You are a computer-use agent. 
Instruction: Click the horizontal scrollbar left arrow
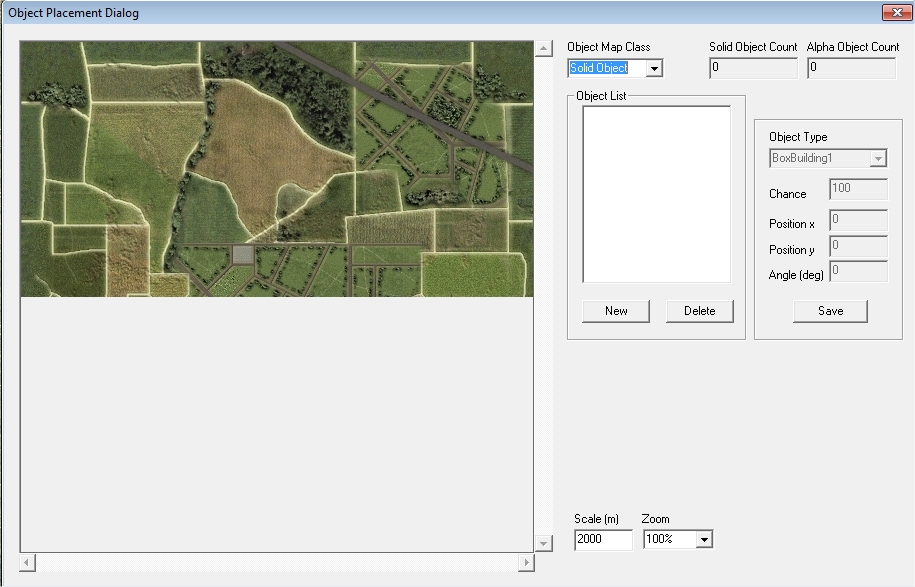coord(27,562)
